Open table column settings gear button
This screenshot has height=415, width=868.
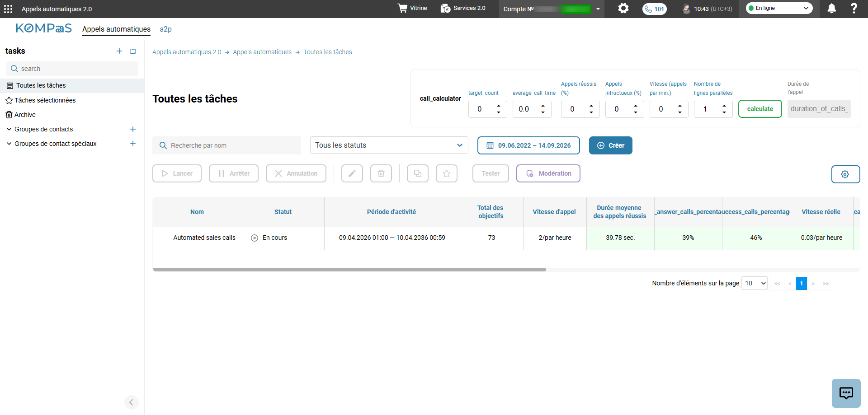[845, 174]
